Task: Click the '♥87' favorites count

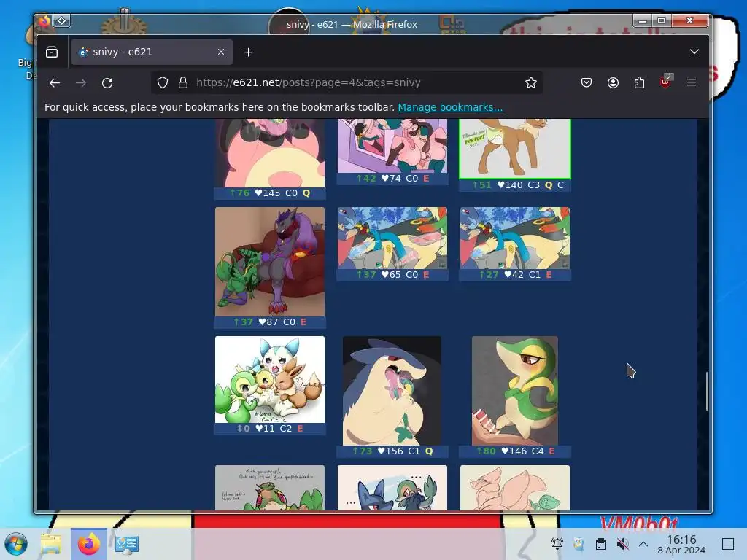Action: (x=268, y=322)
